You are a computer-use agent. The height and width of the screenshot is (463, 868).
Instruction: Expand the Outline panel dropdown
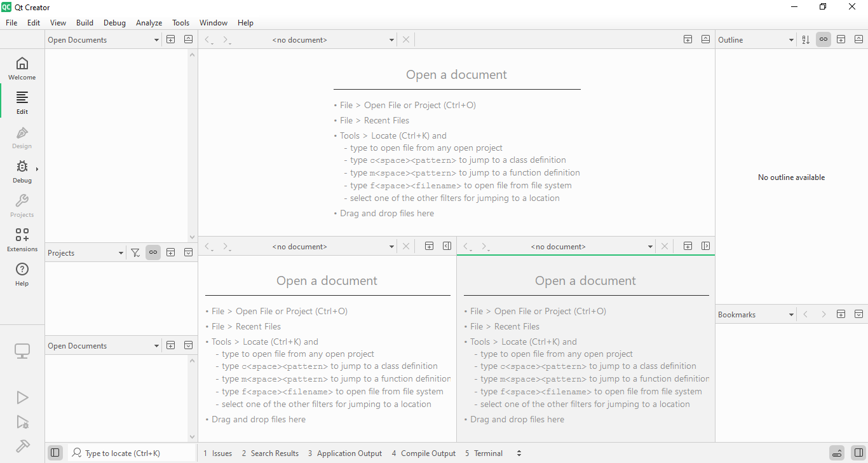[x=756, y=39]
